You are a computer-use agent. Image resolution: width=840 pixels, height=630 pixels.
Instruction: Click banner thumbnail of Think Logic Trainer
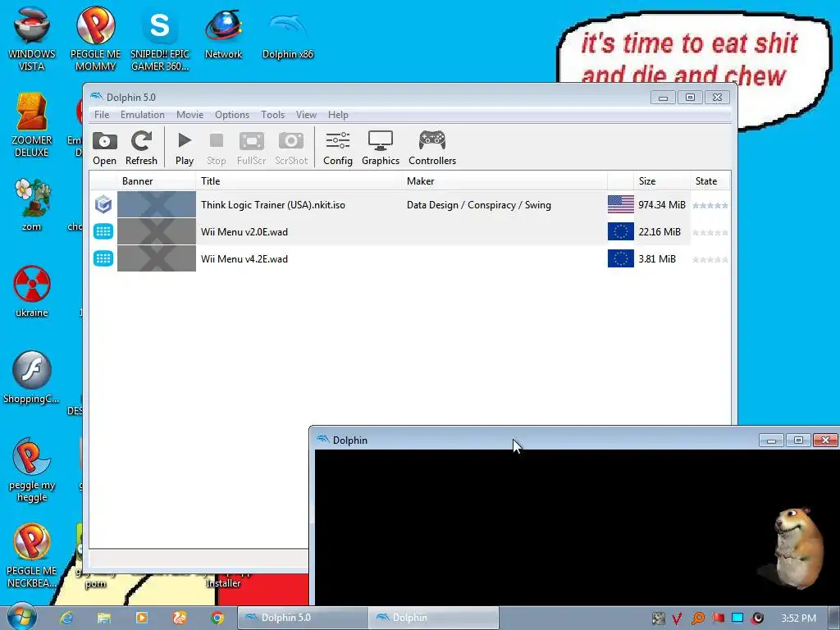pos(157,204)
